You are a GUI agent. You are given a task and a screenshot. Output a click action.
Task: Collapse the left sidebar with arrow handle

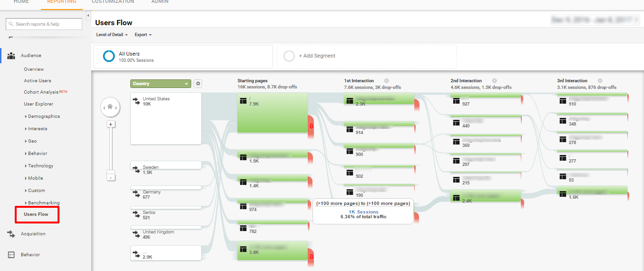pos(88,16)
